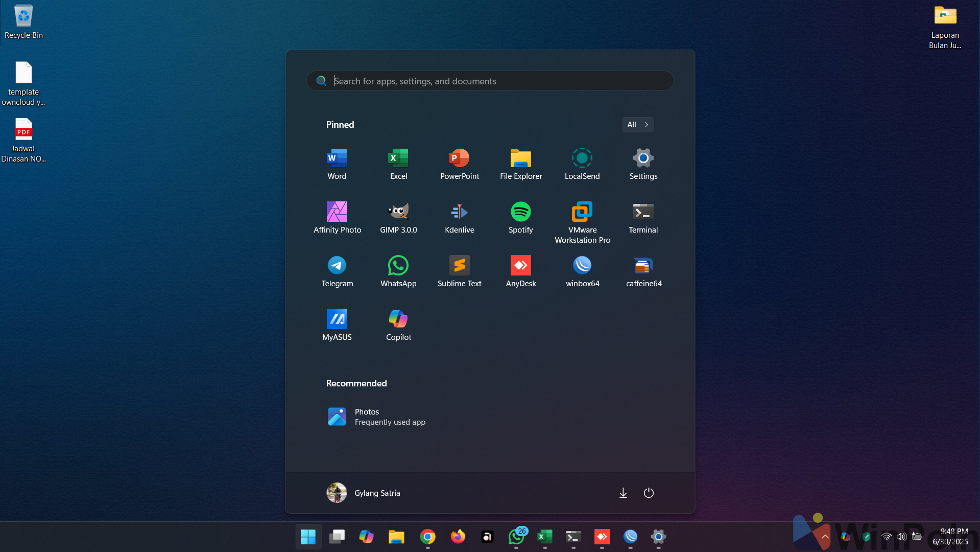
Task: Select Laporan Bulan folder on desktop
Action: coord(945,27)
